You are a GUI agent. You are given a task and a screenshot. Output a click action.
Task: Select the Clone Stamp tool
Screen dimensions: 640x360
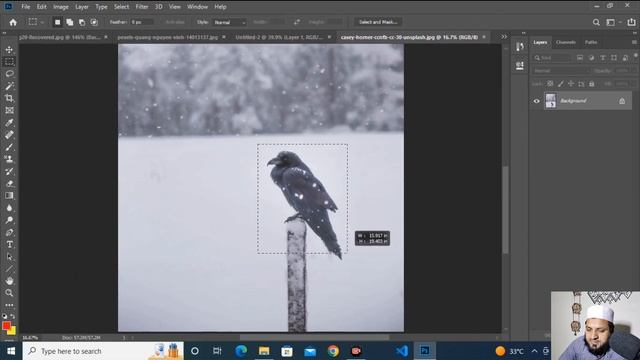(9, 159)
